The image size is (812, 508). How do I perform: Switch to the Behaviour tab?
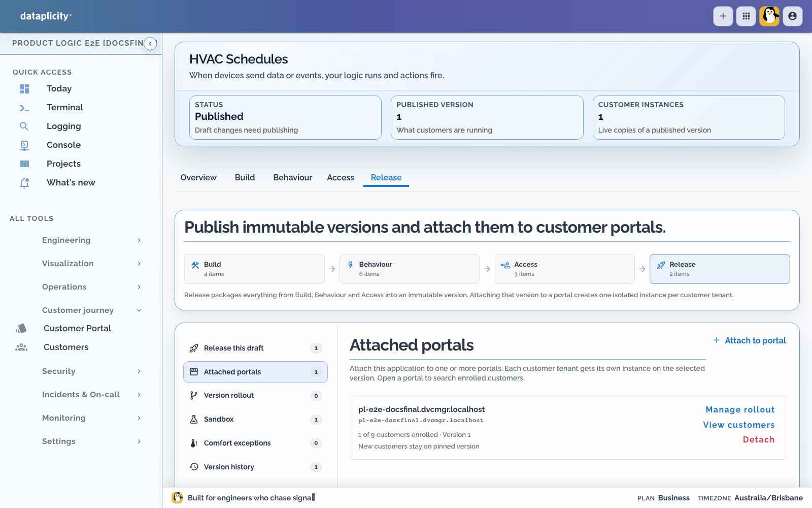pyautogui.click(x=293, y=178)
